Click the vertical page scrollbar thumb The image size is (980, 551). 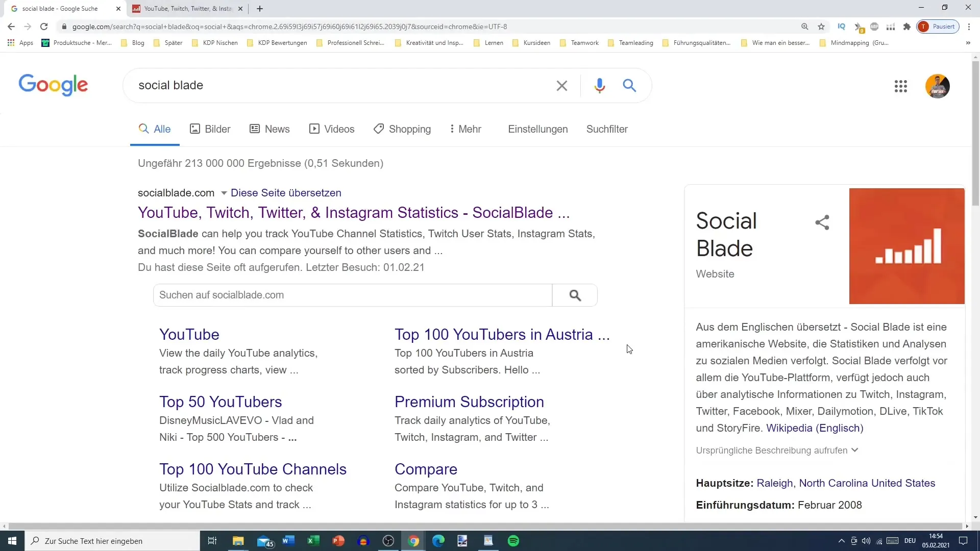975,134
